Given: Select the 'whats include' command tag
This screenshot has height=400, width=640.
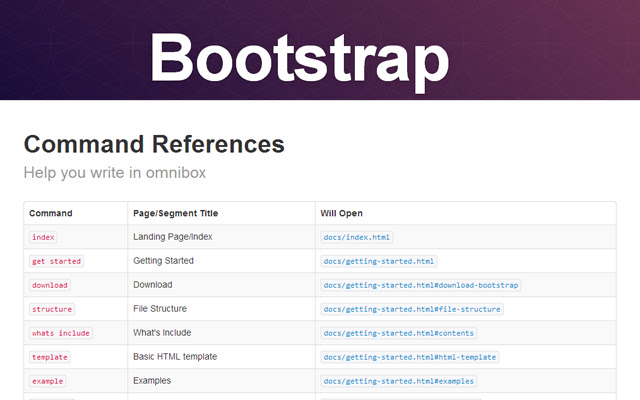Looking at the screenshot, I should coord(60,333).
